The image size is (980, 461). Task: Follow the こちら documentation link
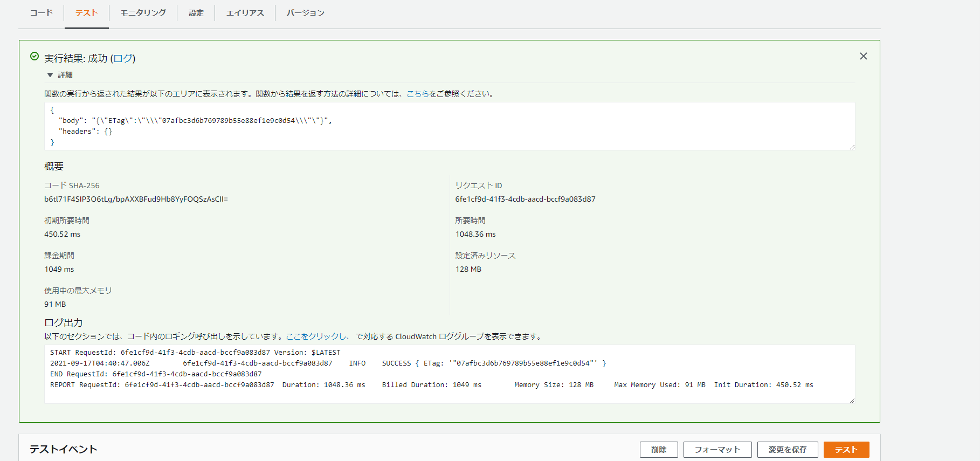(417, 94)
